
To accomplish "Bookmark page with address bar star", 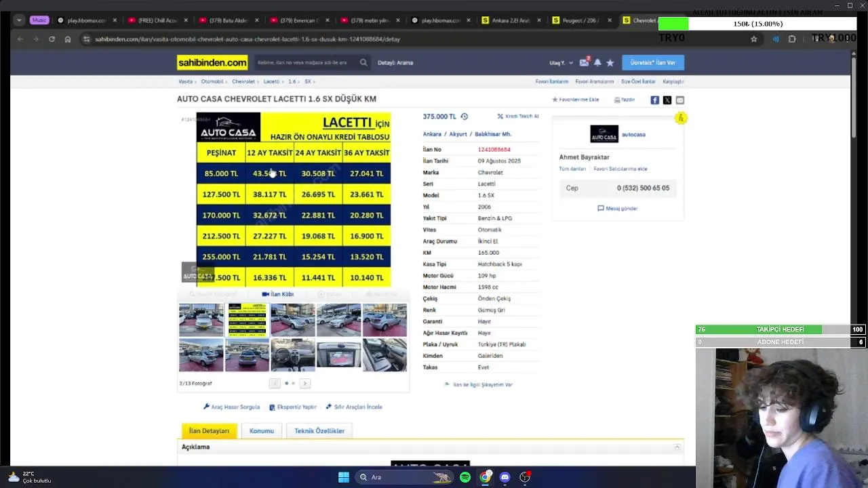I will pos(753,39).
